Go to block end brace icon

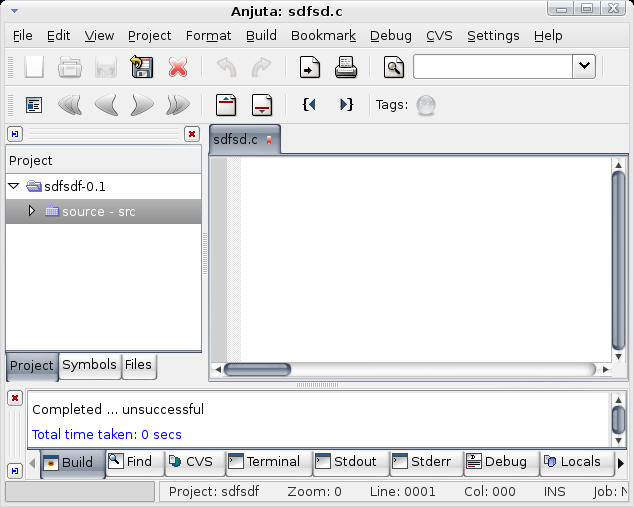[347, 105]
